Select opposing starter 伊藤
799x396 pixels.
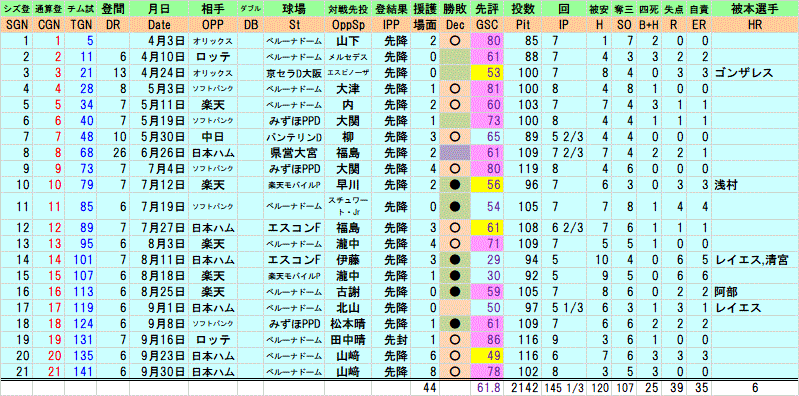[x=347, y=260]
